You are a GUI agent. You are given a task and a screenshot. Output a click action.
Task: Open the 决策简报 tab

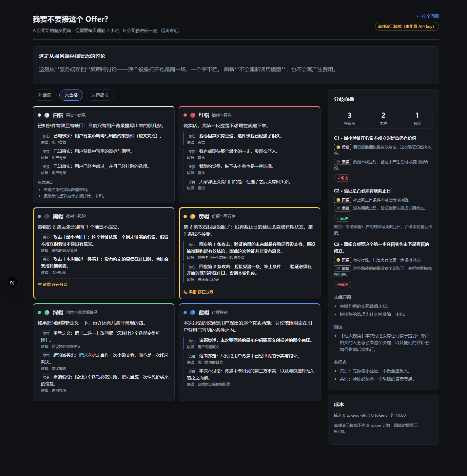pos(100,95)
